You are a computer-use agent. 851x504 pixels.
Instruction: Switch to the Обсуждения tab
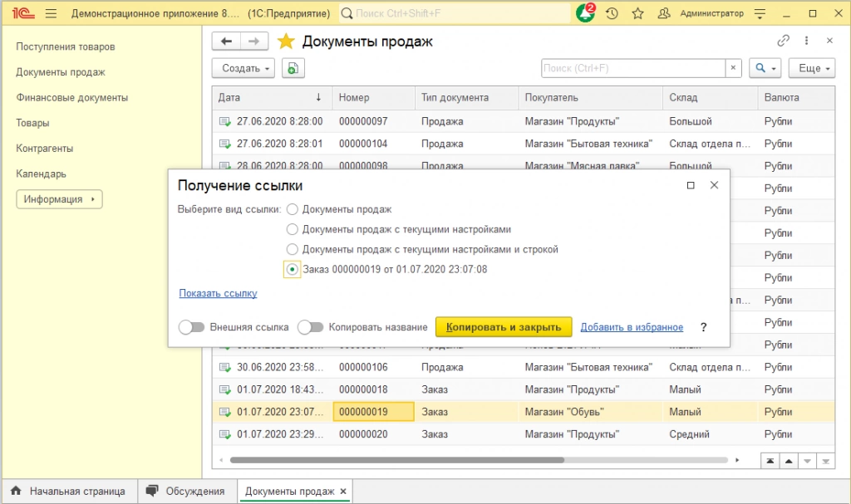[x=185, y=492]
